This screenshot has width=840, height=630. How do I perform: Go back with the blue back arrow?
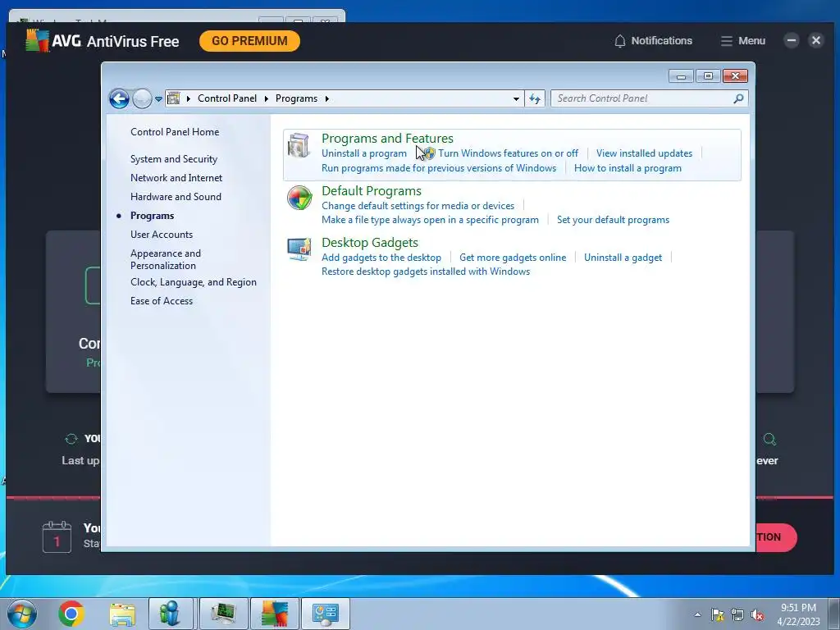[119, 98]
